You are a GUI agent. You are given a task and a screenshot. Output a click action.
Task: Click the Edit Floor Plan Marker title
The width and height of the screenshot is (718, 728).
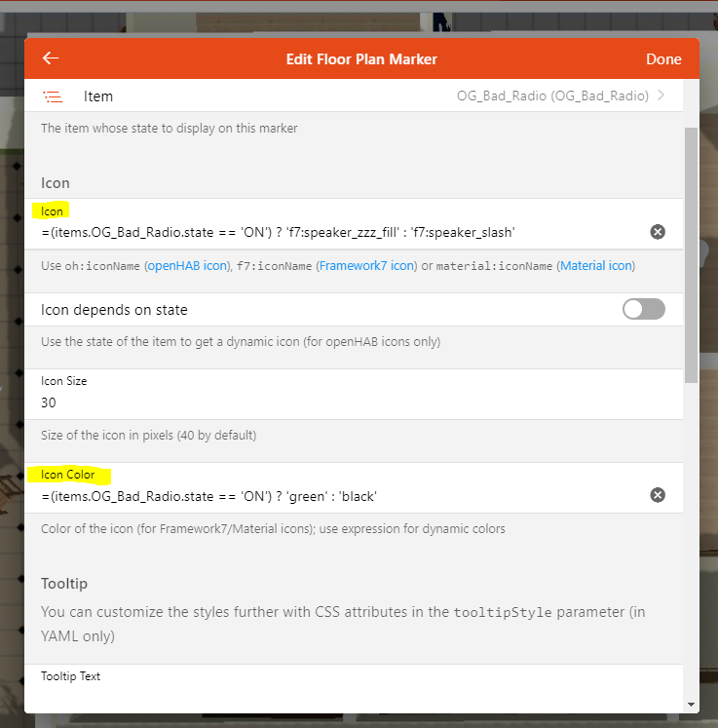pyautogui.click(x=361, y=59)
